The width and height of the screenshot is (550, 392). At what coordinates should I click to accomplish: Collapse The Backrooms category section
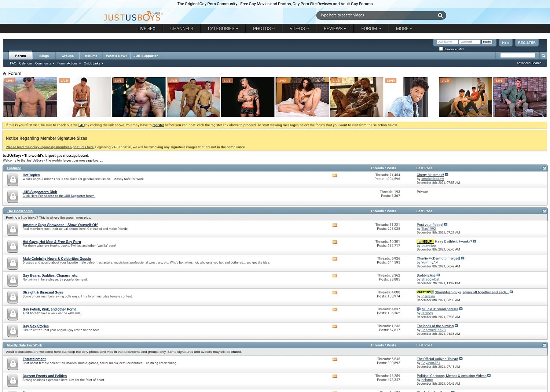[x=544, y=211]
